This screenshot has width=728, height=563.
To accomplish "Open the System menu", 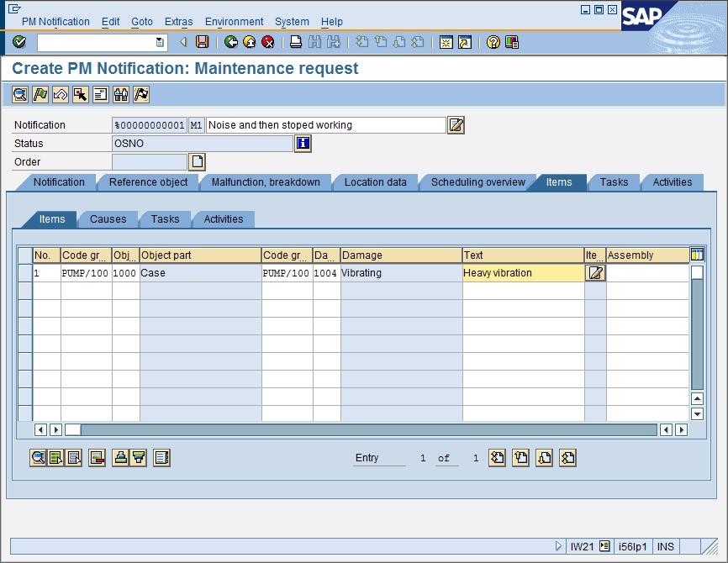I will click(x=292, y=22).
